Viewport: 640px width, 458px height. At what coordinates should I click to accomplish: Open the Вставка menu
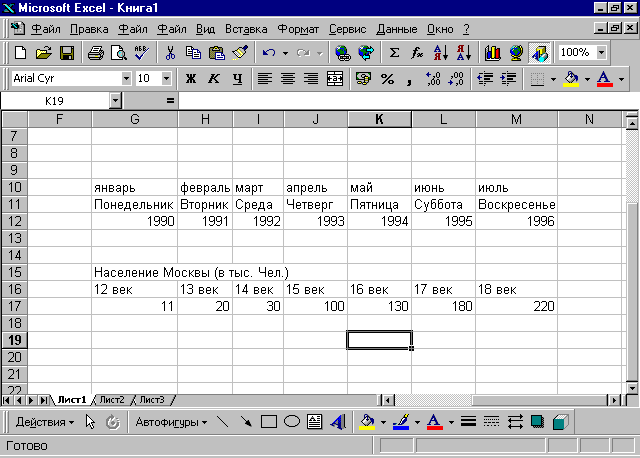point(246,29)
